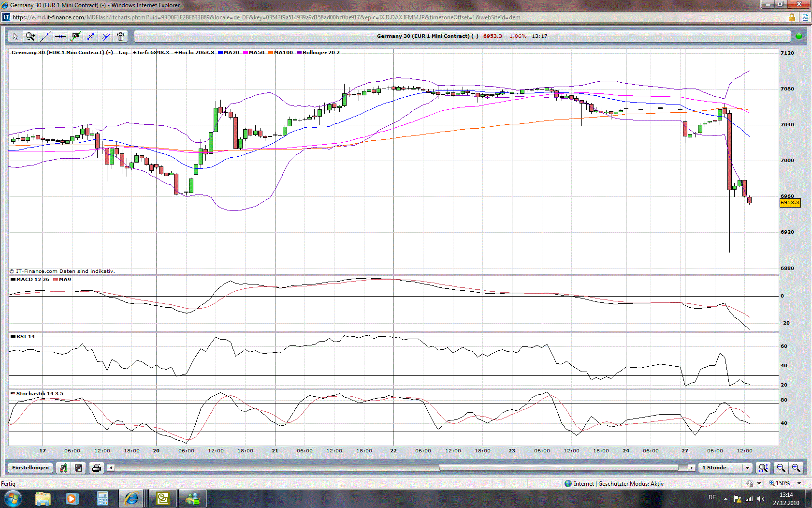The height and width of the screenshot is (508, 812).
Task: Select the trend line drawing tool
Action: tap(45, 36)
